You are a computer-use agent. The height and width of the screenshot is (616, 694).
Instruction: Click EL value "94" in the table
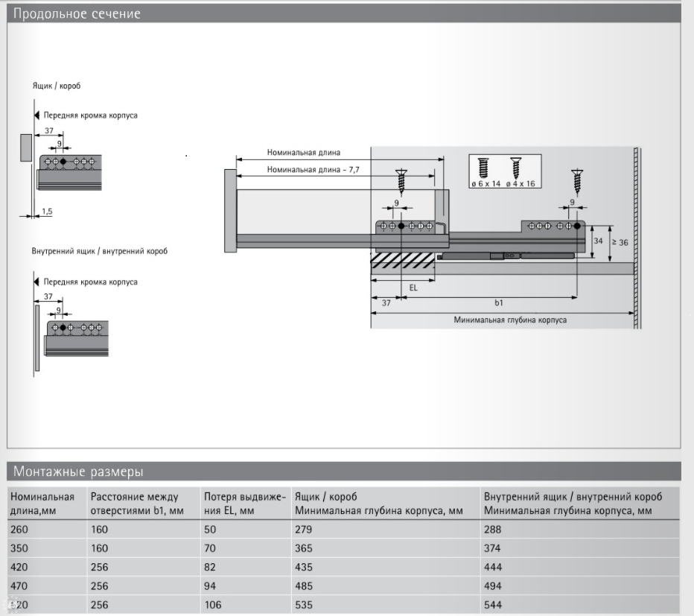[210, 586]
